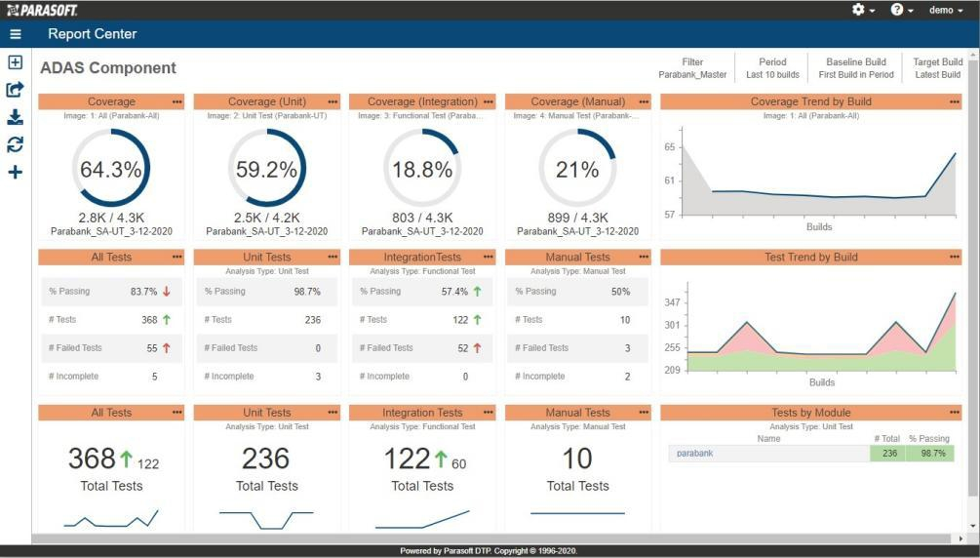Open options on the 10 Total Tests widget
Screen dimensions: 980x558
point(644,413)
